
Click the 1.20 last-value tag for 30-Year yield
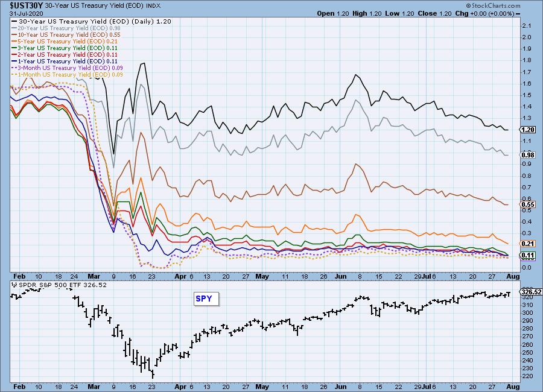[x=528, y=130]
